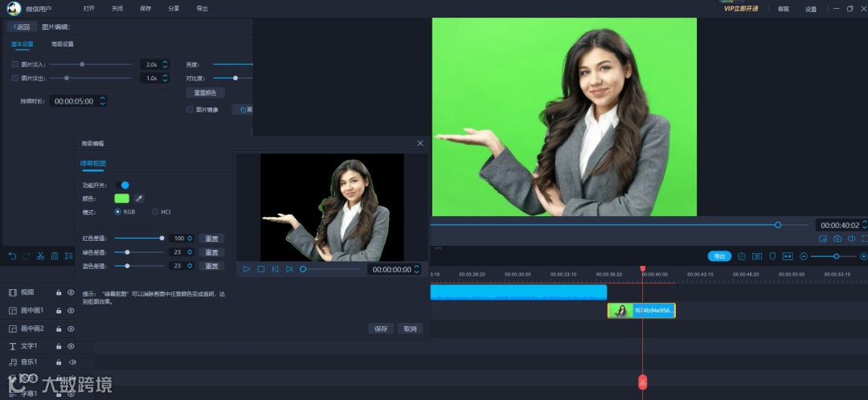This screenshot has width=868, height=400.
Task: Adjust 持续时长 00:00:05:00 stepper
Action: (102, 101)
